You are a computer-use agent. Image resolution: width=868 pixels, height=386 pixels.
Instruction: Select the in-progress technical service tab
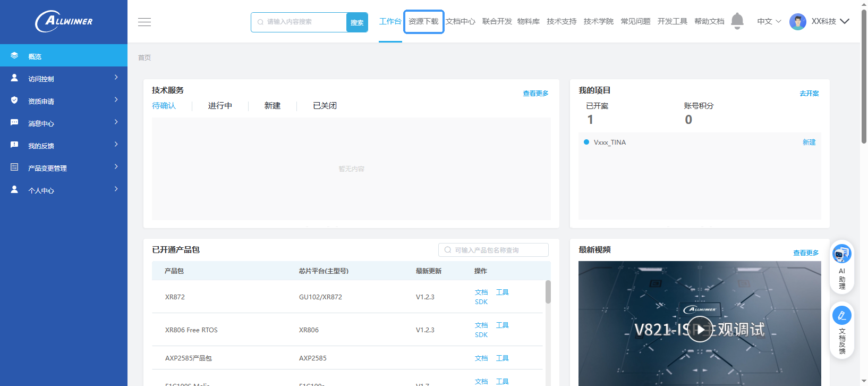point(220,106)
